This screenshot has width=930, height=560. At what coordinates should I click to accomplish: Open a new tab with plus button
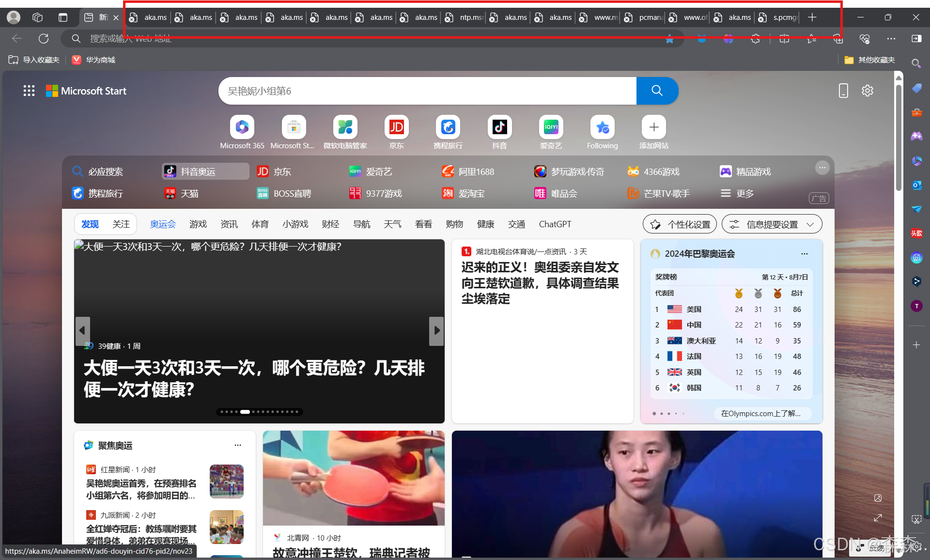(812, 17)
